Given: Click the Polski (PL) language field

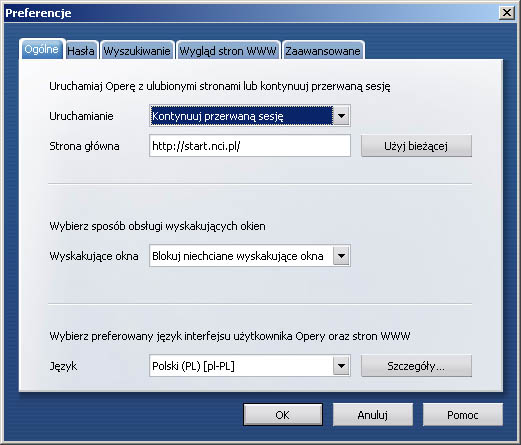Looking at the screenshot, I should (241, 366).
